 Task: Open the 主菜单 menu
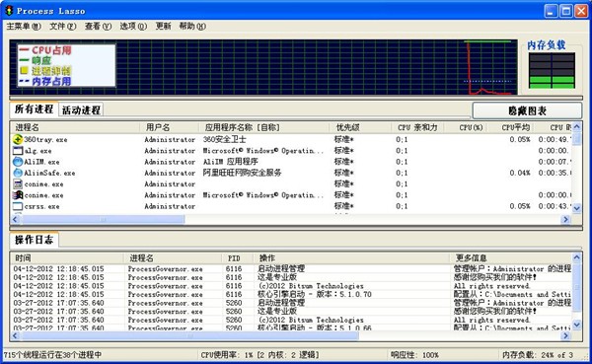tap(24, 26)
